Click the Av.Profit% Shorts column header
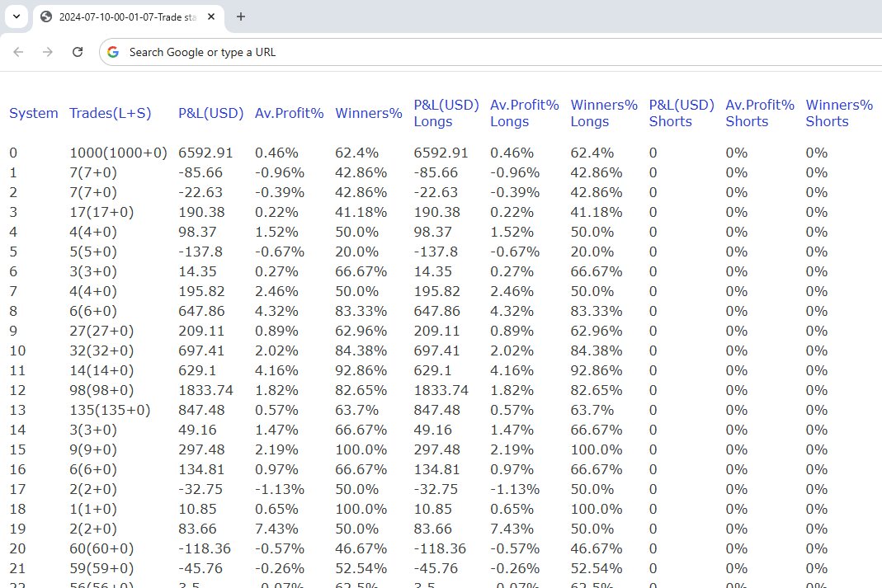The height and width of the screenshot is (588, 882). pos(759,113)
